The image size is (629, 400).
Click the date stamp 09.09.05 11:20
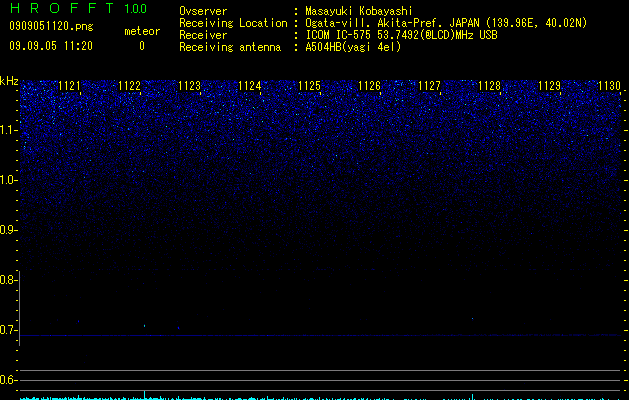(x=51, y=46)
